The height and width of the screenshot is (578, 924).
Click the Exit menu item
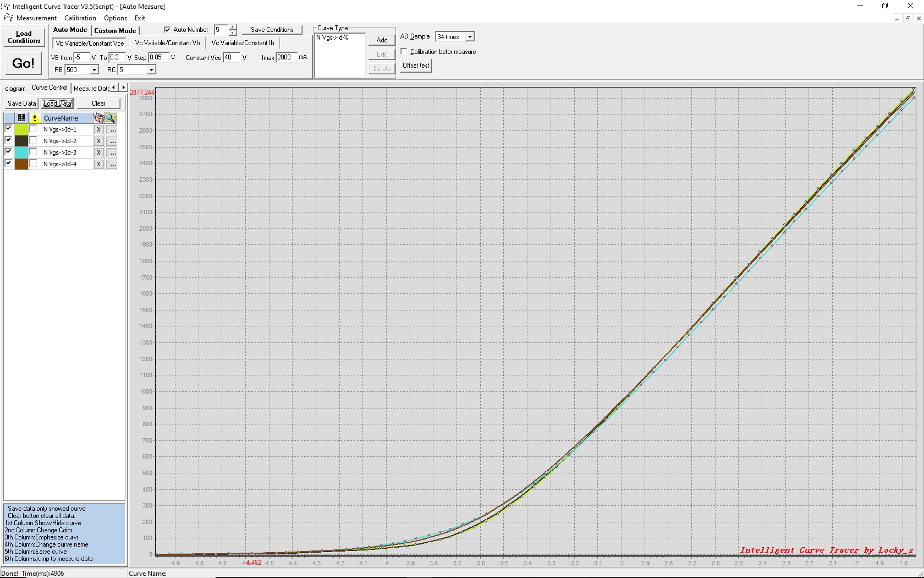pyautogui.click(x=140, y=18)
